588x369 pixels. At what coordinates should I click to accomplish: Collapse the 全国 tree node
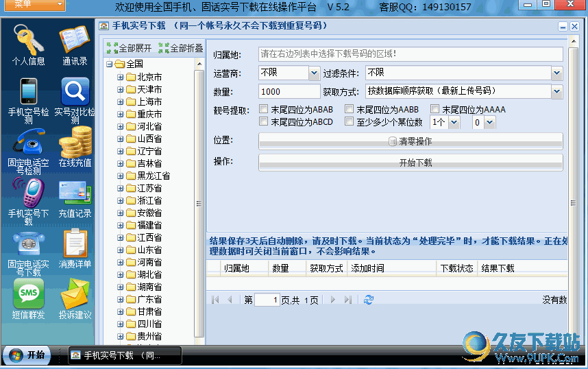click(x=110, y=64)
